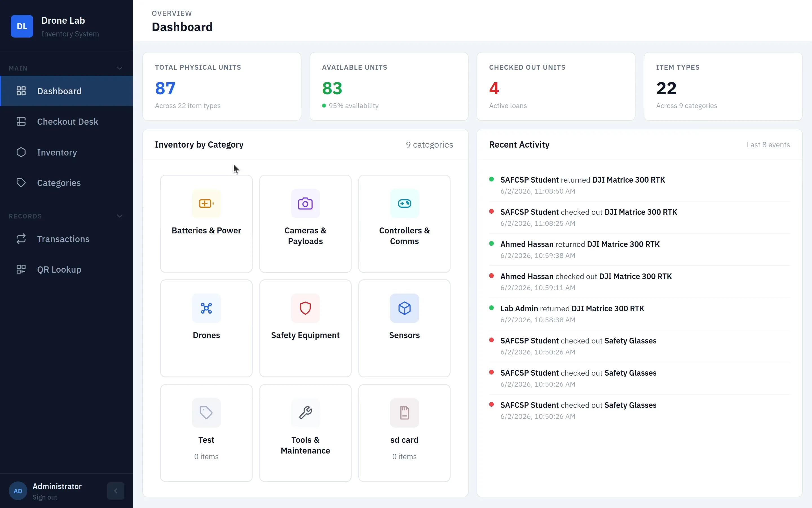Click the Available Units value 83
The height and width of the screenshot is (508, 812).
tap(332, 88)
